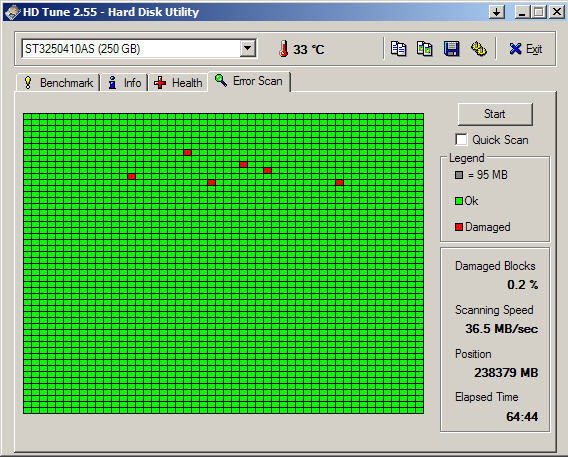Select the ST3250410AS (250 GB) drive box

coord(139,49)
